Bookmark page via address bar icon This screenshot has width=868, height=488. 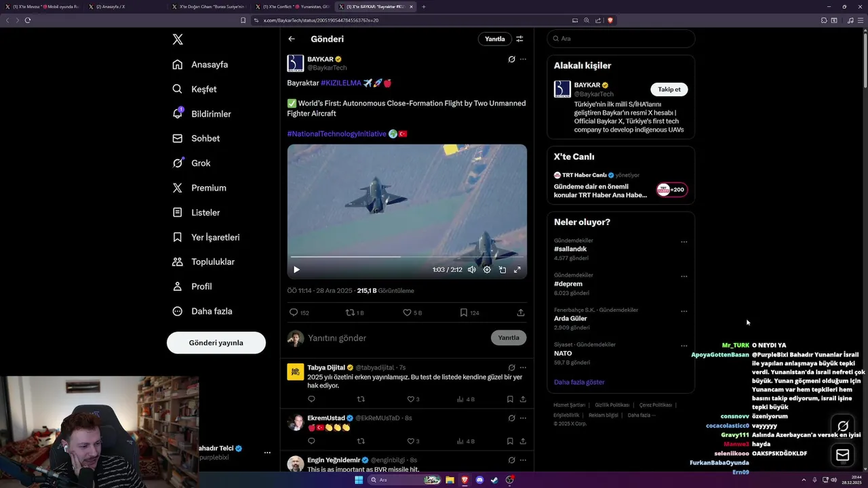click(x=243, y=20)
